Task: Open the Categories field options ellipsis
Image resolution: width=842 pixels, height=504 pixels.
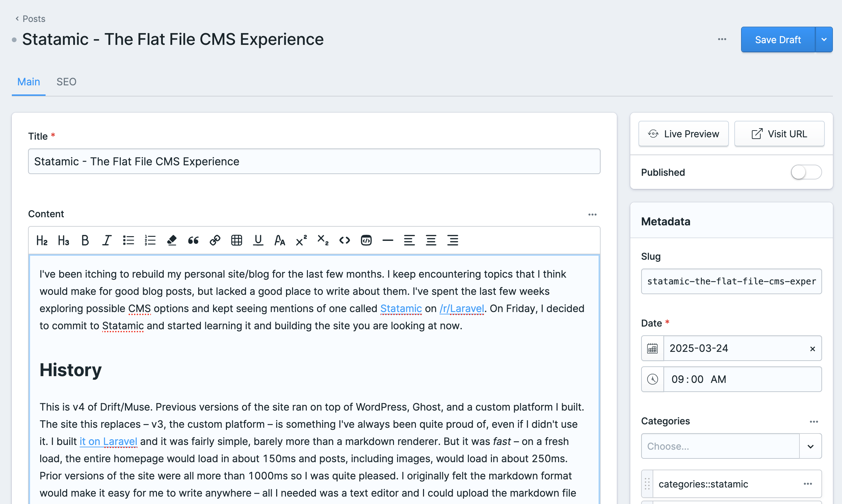Action: [814, 422]
